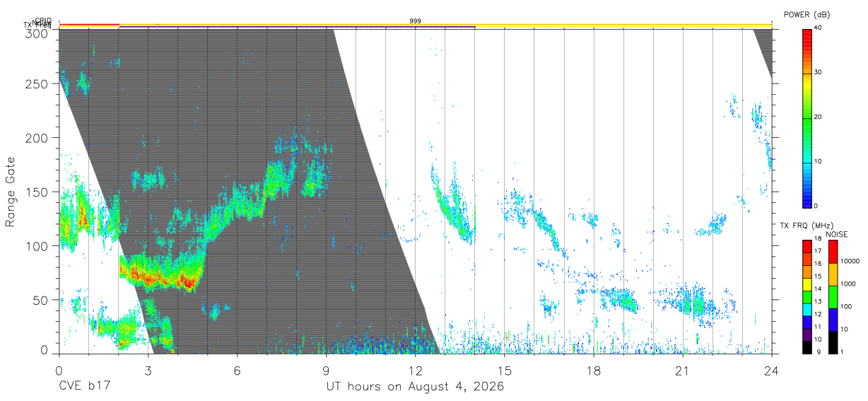Click the 'UT hours on August 4, 2026' label
This screenshot has width=868, height=401.
click(x=415, y=388)
